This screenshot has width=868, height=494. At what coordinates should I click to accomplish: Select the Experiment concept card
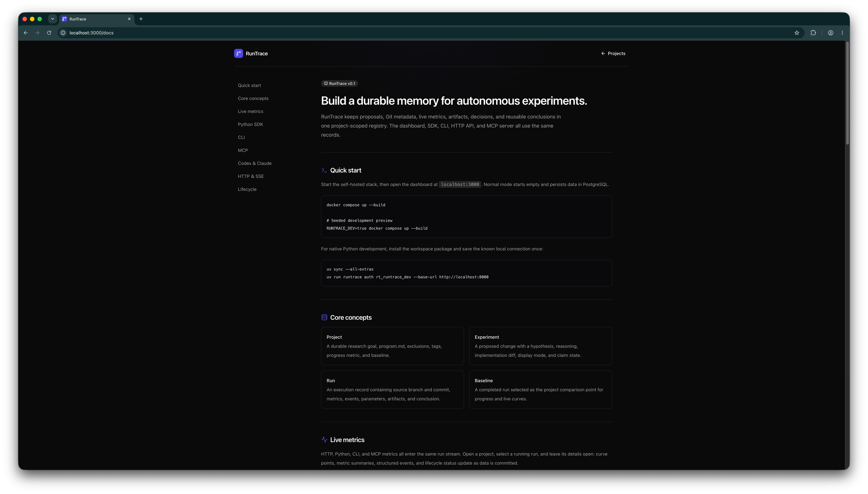[540, 346]
